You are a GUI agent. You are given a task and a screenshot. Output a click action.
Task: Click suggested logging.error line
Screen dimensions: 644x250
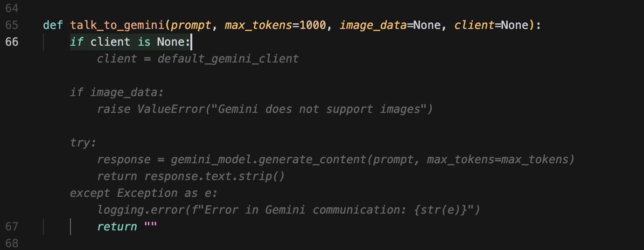(288, 210)
